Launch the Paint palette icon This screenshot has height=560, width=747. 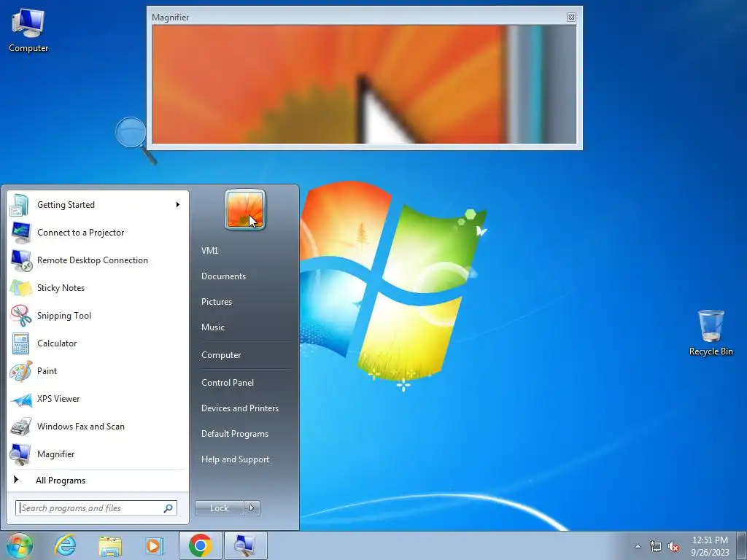point(20,371)
